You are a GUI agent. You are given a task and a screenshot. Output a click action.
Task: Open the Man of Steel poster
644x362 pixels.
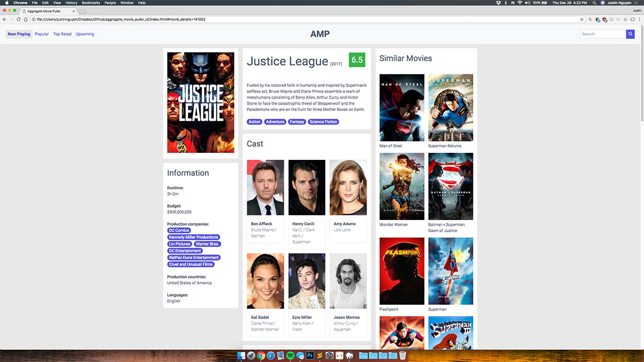click(402, 108)
